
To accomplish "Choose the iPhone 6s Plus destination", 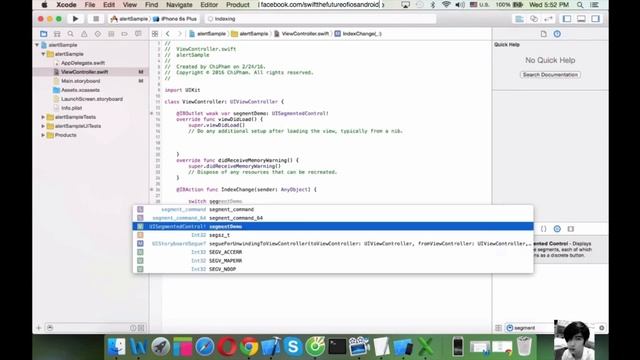I will click(x=175, y=19).
